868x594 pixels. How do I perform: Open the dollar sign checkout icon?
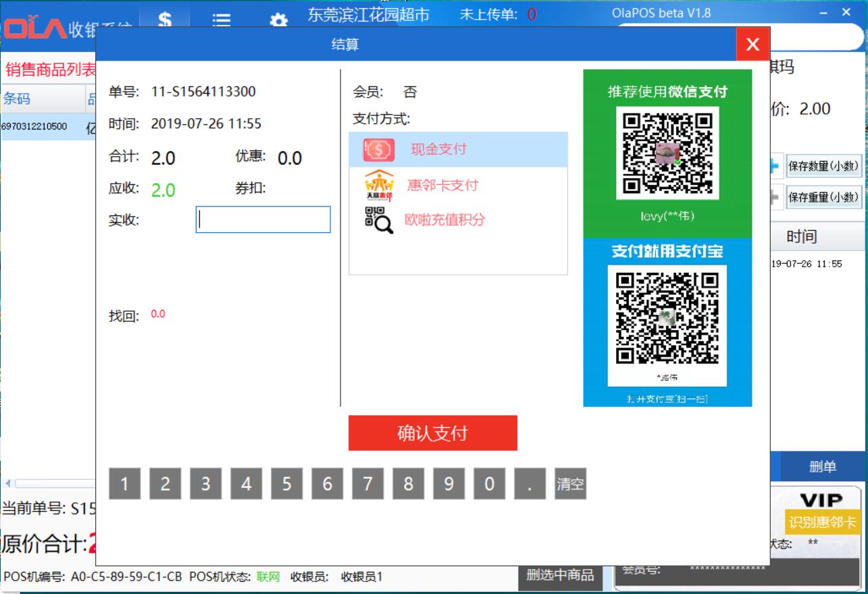(165, 19)
